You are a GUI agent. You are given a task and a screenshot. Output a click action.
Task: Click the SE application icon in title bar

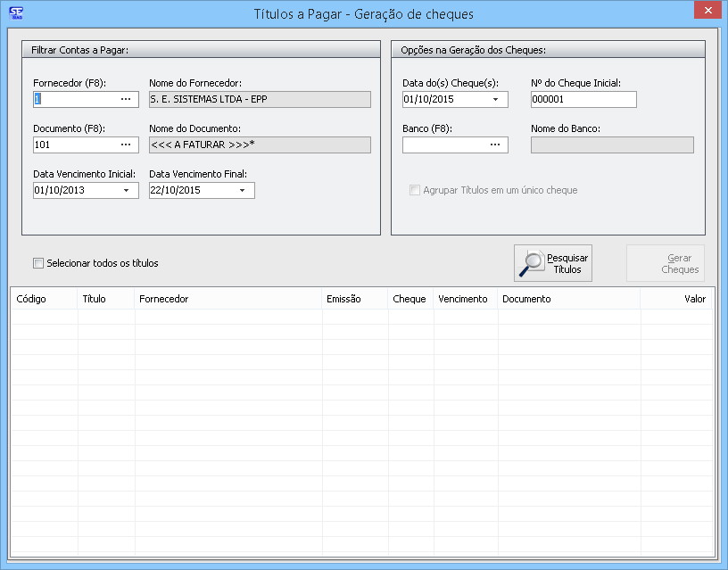click(x=15, y=12)
